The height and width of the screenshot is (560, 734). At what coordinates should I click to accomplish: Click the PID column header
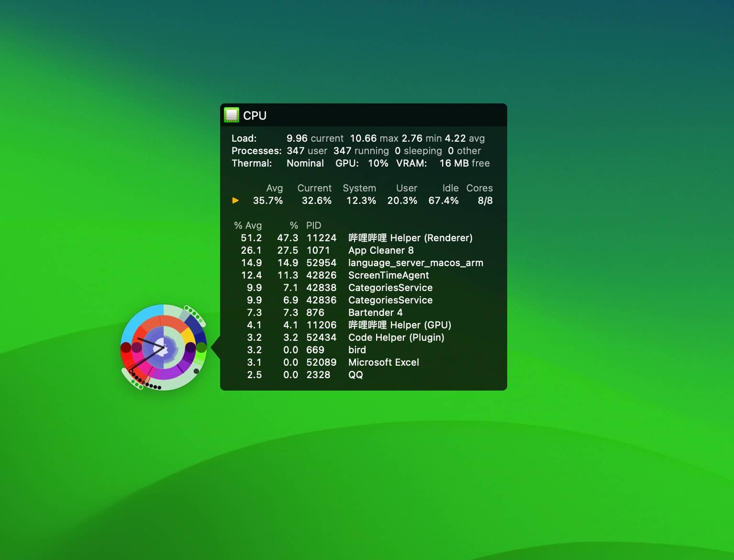(314, 225)
